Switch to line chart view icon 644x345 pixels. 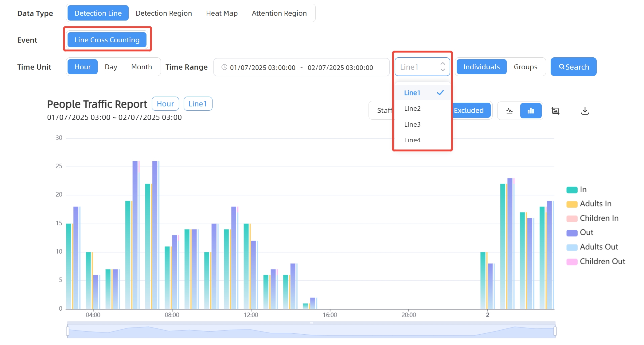(x=509, y=111)
